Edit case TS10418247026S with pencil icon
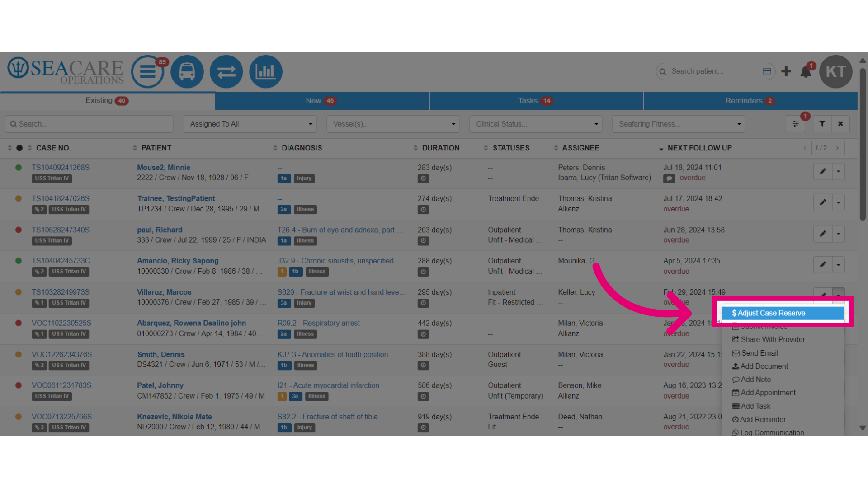Image resolution: width=868 pixels, height=488 pixels. coord(823,202)
